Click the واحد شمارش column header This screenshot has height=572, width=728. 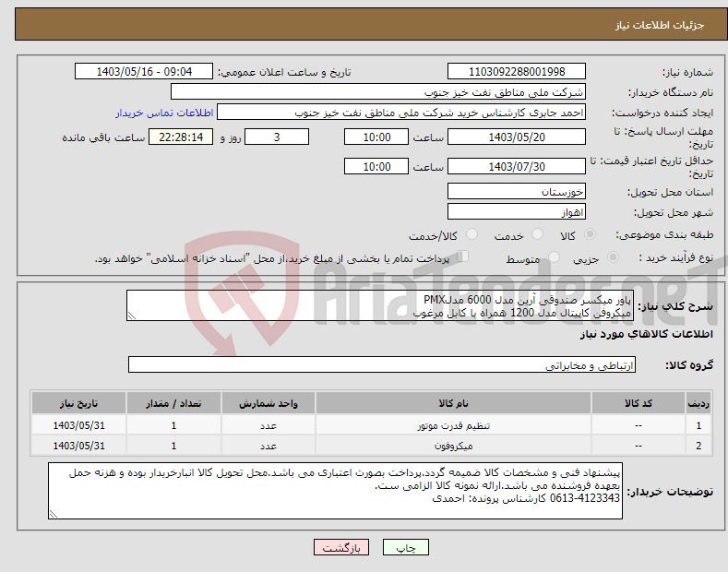click(269, 403)
